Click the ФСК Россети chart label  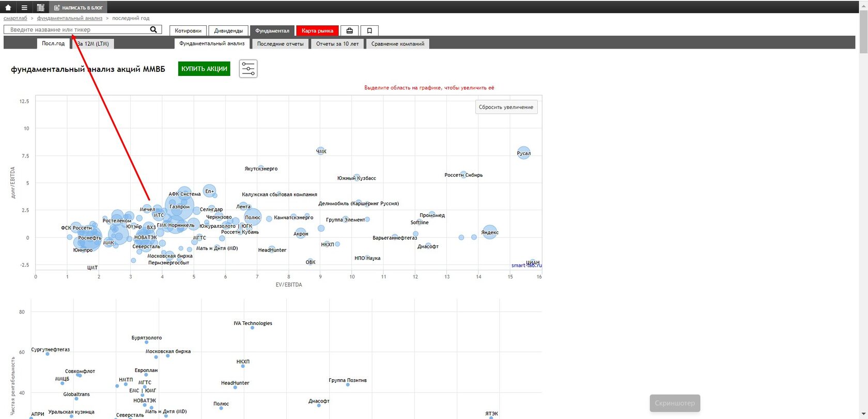point(76,228)
